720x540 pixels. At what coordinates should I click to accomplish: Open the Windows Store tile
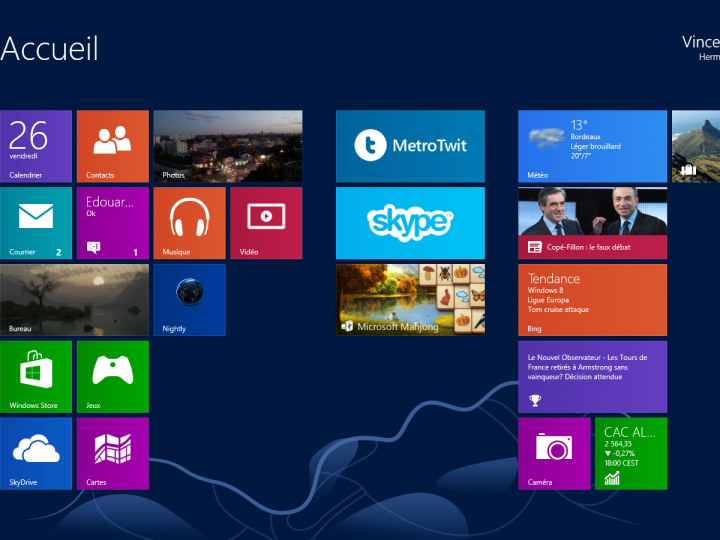tap(36, 377)
